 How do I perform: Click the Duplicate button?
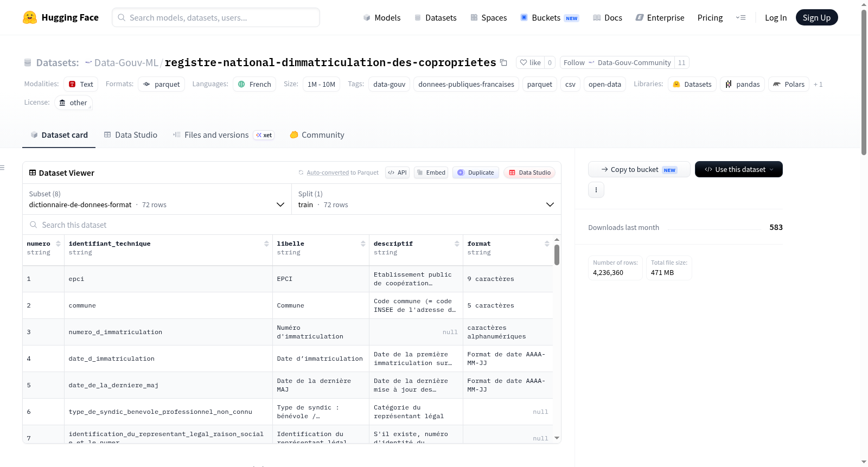pyautogui.click(x=476, y=172)
